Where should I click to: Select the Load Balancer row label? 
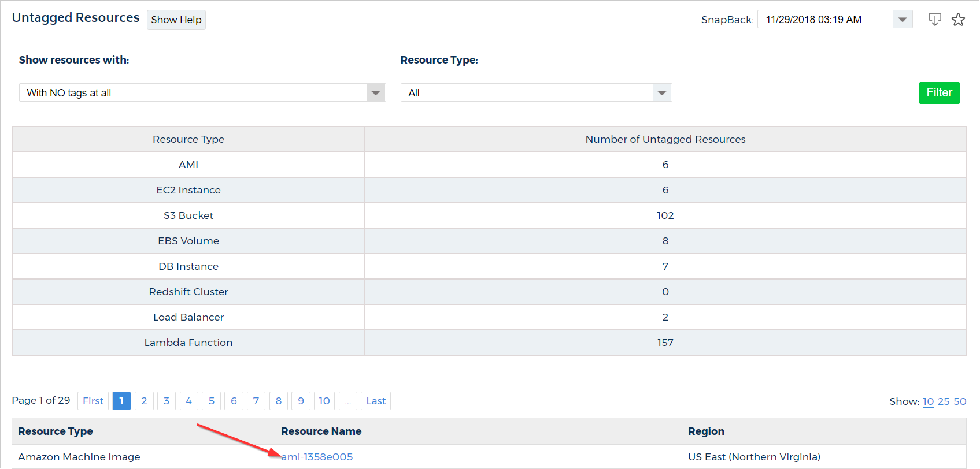tap(188, 317)
